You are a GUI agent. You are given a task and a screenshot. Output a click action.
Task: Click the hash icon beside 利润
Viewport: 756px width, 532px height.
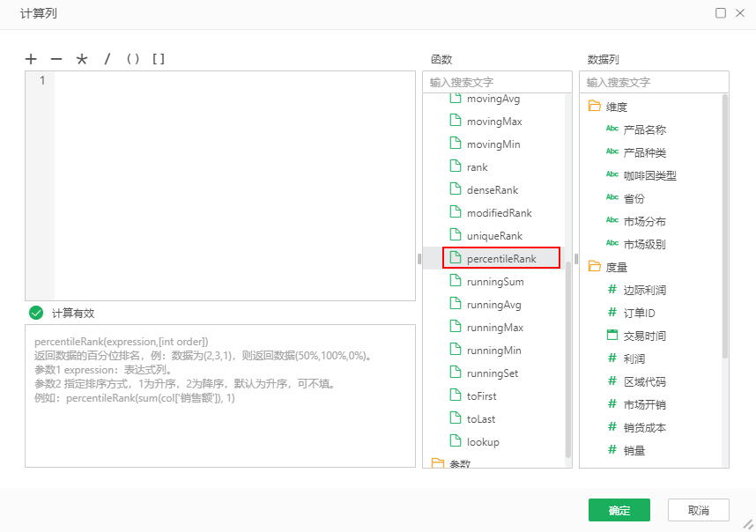click(612, 358)
